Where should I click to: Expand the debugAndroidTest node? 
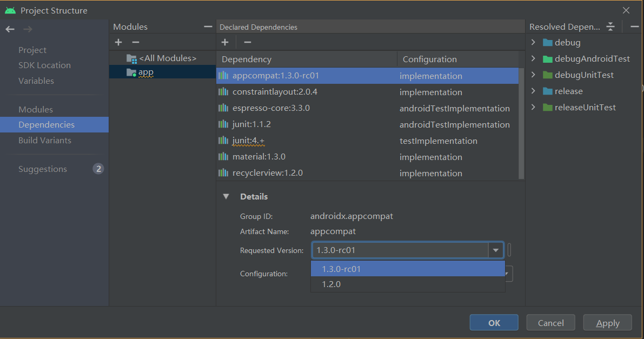pyautogui.click(x=533, y=59)
